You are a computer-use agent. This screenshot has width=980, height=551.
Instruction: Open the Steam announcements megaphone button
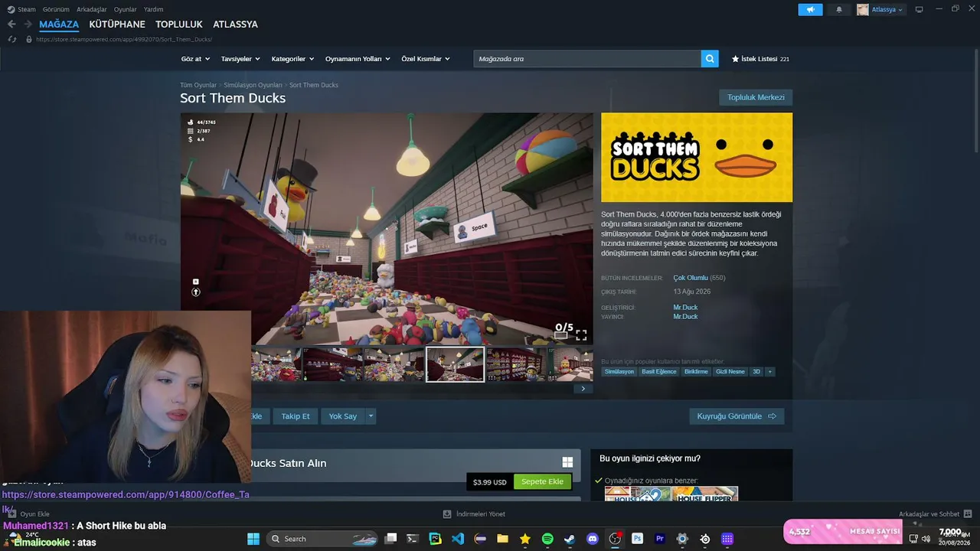(810, 10)
